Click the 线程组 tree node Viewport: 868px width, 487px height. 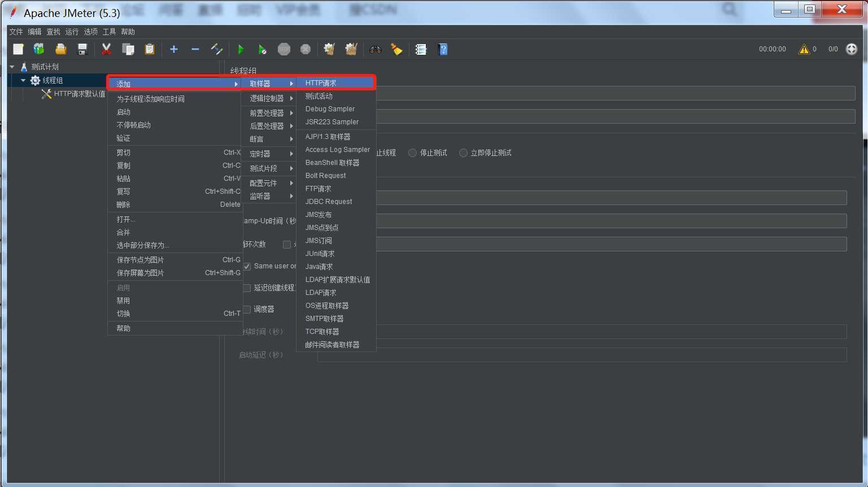pos(53,80)
